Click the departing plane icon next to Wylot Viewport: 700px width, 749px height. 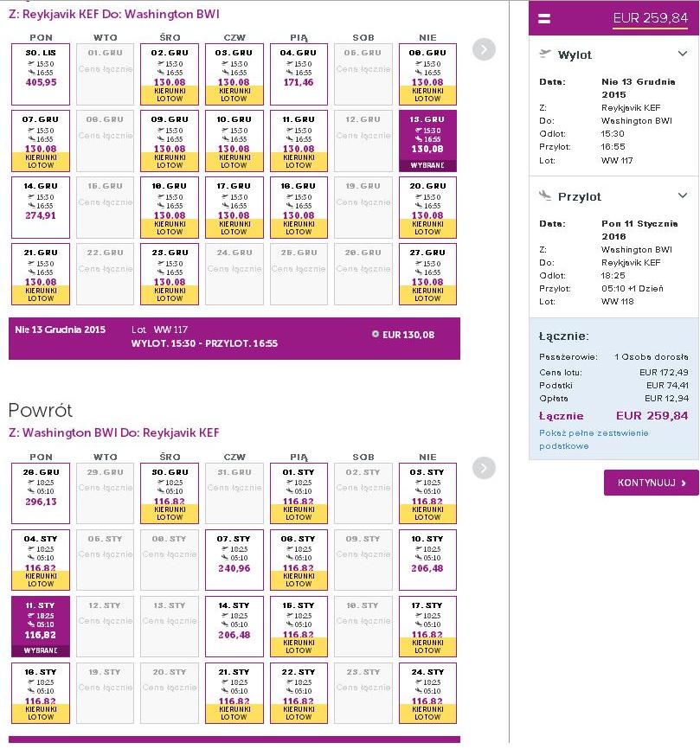click(x=545, y=54)
